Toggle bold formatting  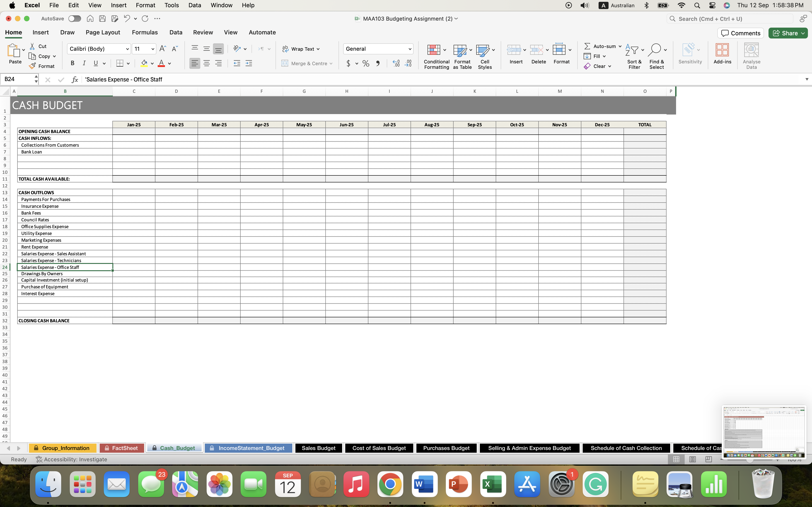pyautogui.click(x=72, y=63)
